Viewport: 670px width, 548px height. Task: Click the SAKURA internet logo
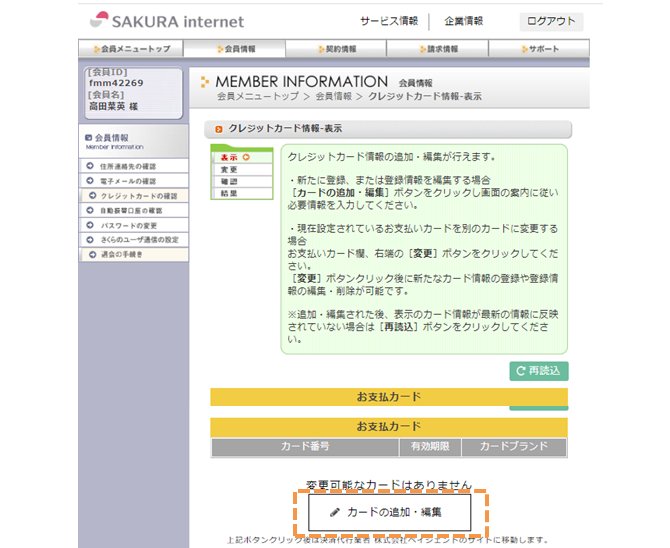167,21
